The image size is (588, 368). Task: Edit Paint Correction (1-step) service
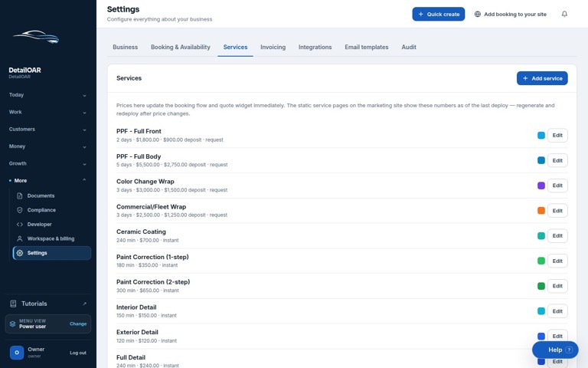(x=557, y=261)
